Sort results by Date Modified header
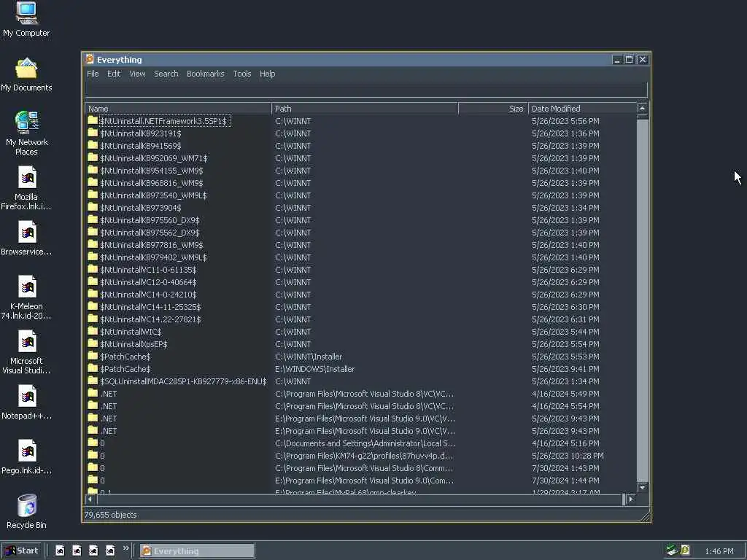This screenshot has height=560, width=747. [582, 109]
